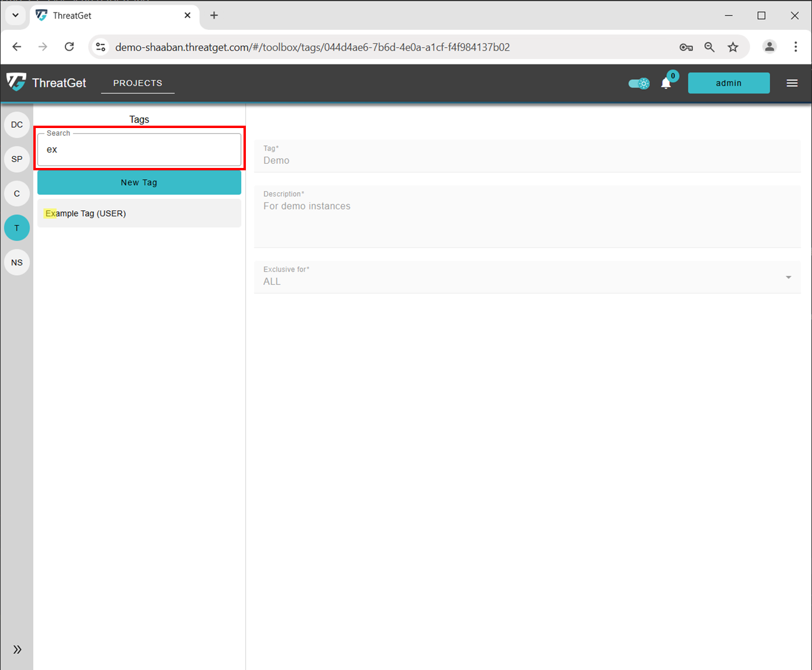This screenshot has height=670, width=812.
Task: Select the T tags sidebar circle
Action: click(17, 228)
